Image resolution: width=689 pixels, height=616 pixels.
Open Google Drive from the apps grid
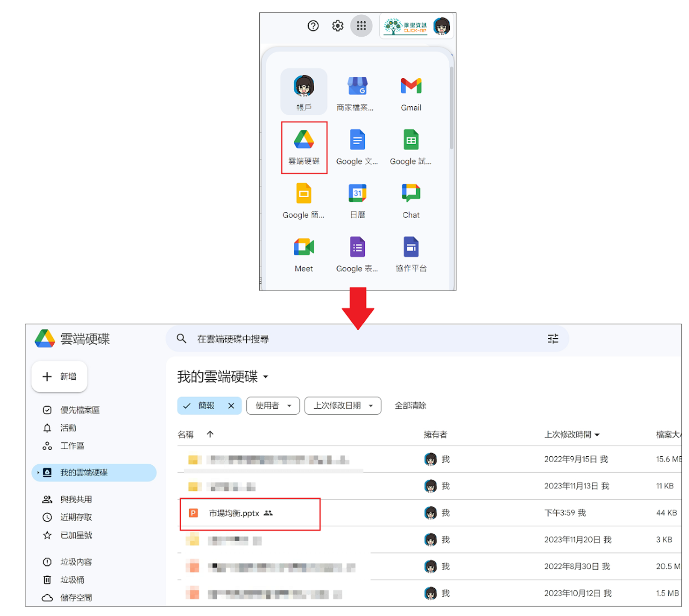pos(304,147)
